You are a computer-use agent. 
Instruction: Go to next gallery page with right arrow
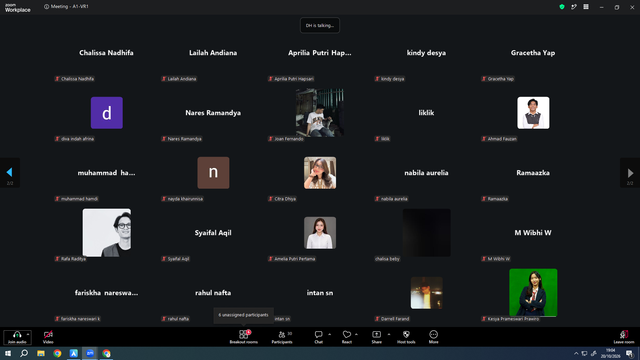click(630, 173)
